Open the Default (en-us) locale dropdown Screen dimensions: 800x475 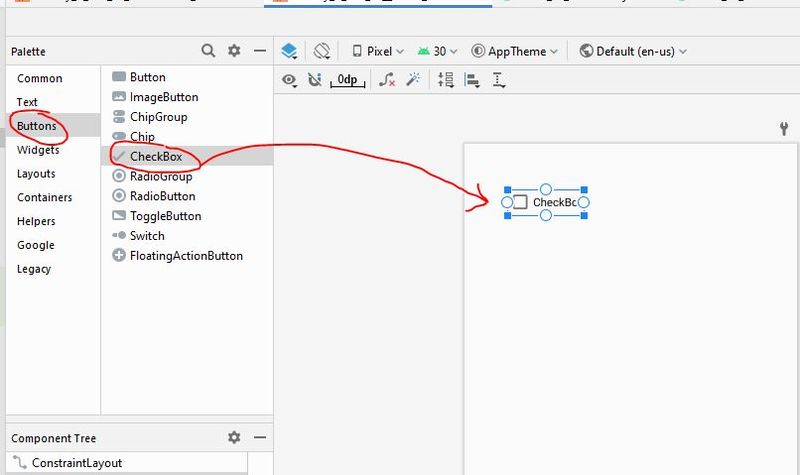633,52
